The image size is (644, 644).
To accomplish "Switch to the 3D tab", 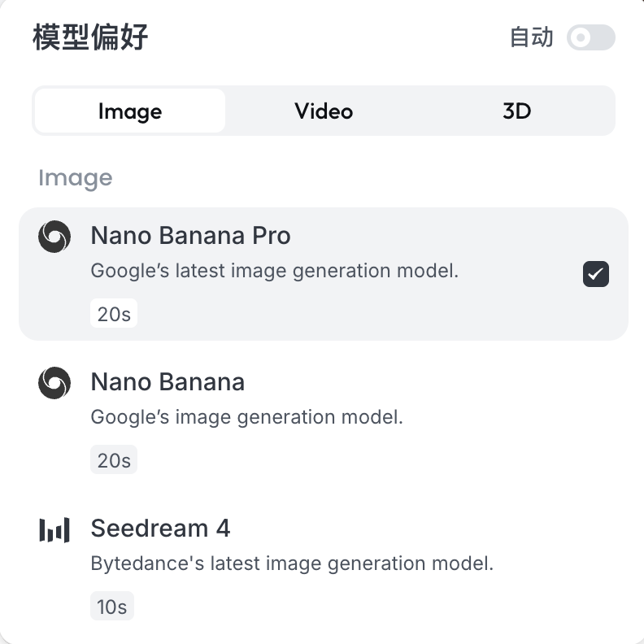I will (516, 111).
